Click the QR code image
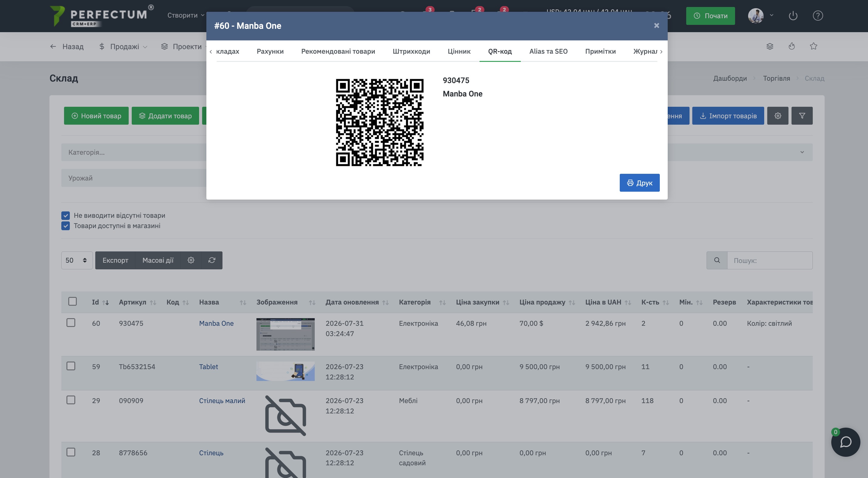The width and height of the screenshot is (868, 478). pos(379,123)
